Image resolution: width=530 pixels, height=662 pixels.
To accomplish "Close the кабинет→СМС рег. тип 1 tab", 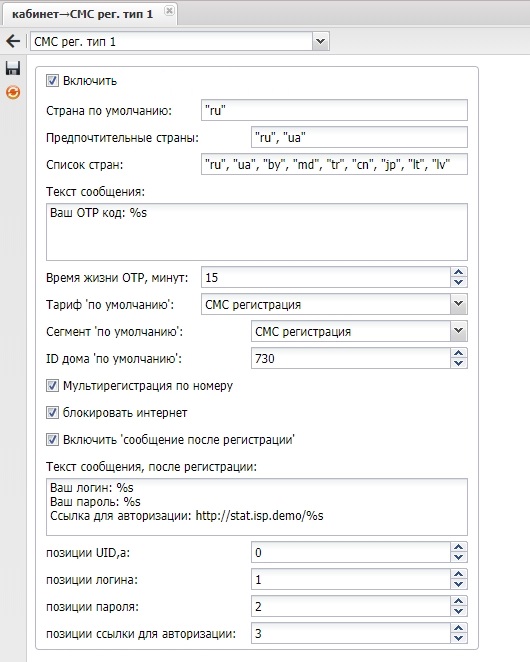I will pyautogui.click(x=169, y=11).
